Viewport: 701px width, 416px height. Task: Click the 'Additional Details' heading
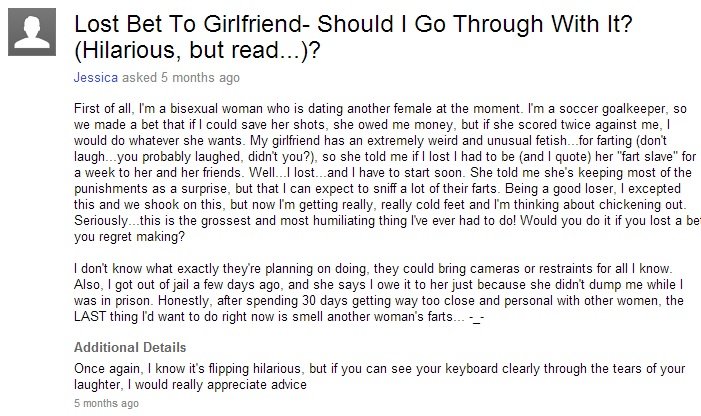pos(130,347)
